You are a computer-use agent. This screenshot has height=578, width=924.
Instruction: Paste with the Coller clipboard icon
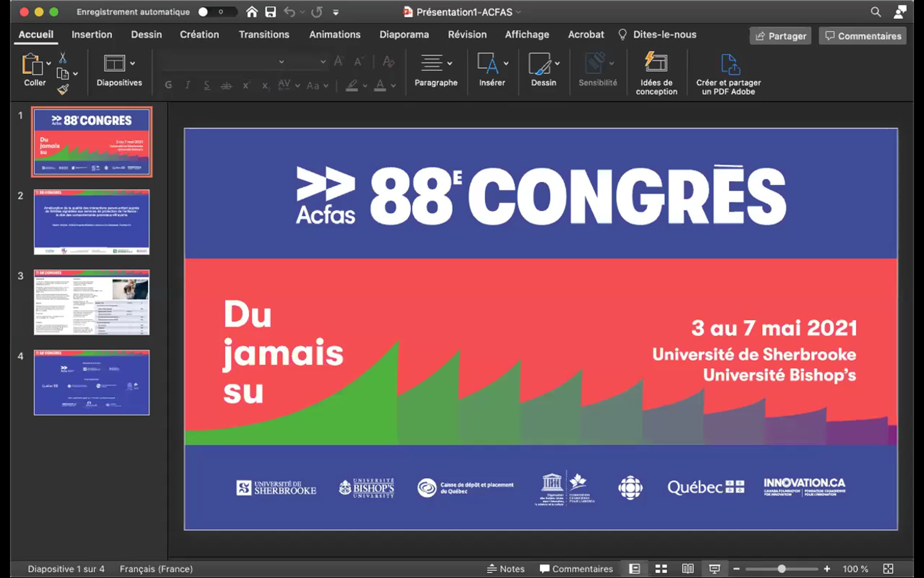click(32, 64)
